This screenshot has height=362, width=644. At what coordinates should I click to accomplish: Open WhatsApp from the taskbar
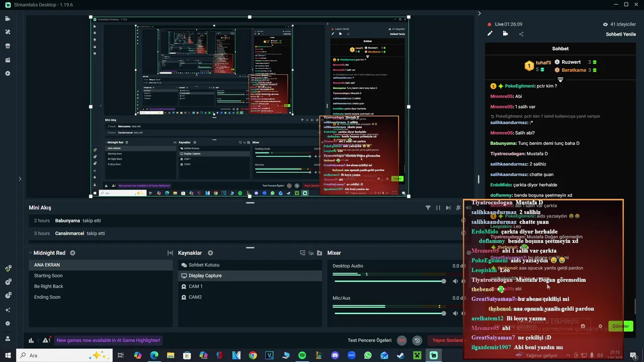click(x=368, y=355)
